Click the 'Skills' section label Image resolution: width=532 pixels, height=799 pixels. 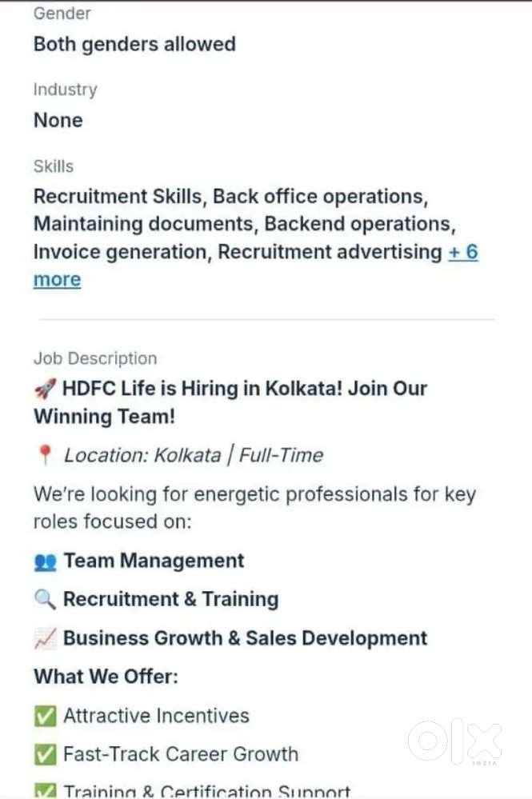click(x=54, y=166)
